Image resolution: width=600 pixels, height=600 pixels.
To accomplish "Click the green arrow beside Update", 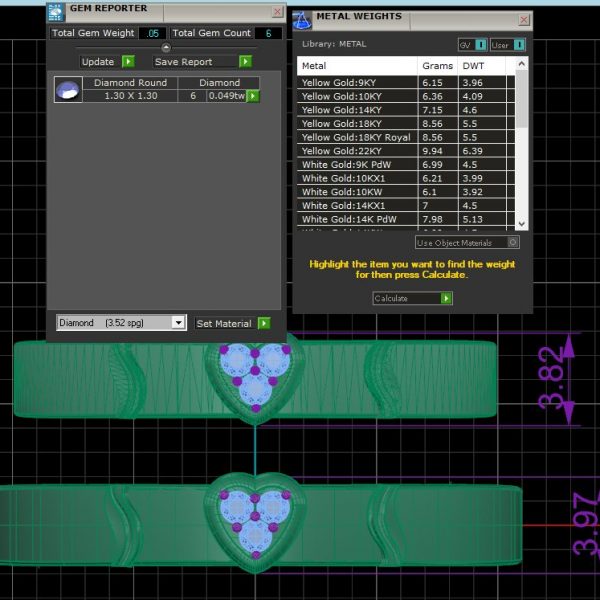I will [x=128, y=62].
